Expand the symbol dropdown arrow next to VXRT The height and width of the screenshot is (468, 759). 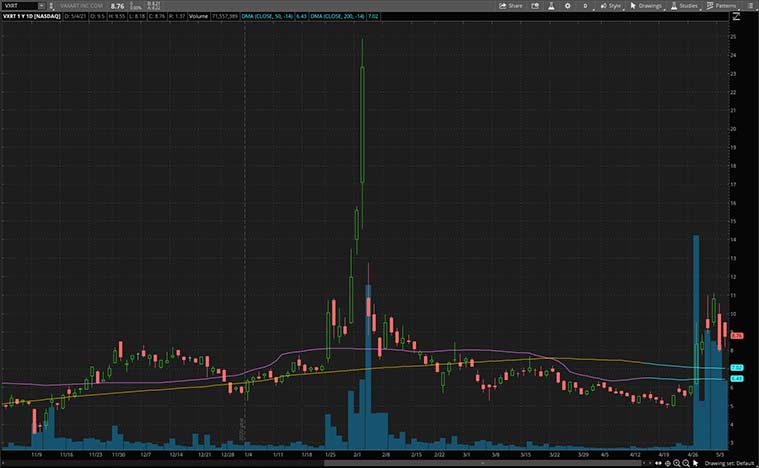40,5
